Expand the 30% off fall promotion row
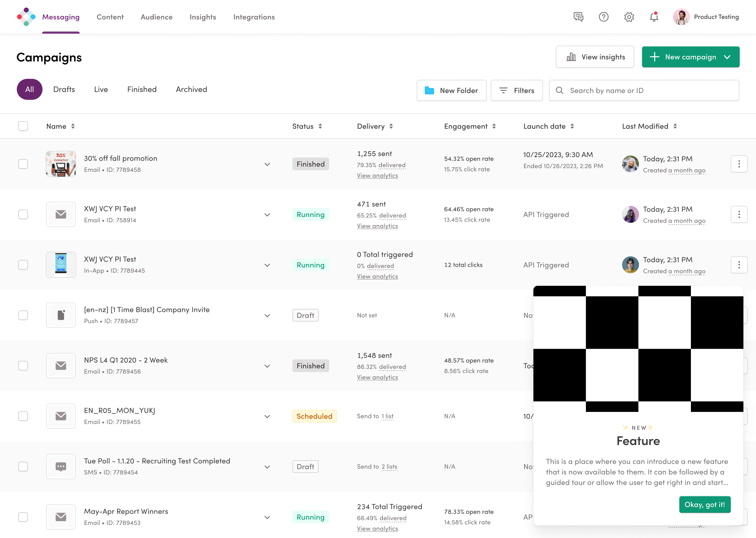This screenshot has width=756, height=538. [x=267, y=164]
